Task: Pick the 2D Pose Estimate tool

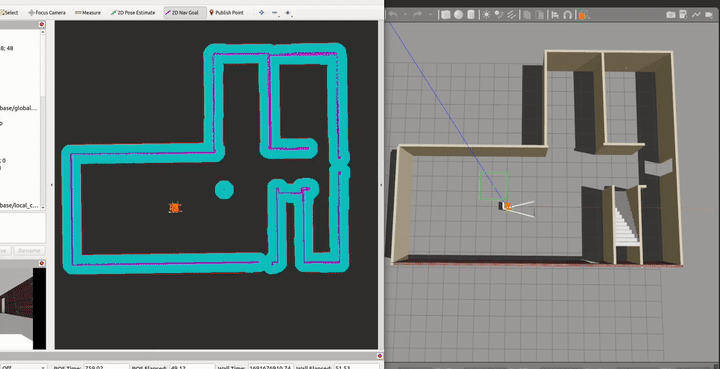Action: point(133,12)
